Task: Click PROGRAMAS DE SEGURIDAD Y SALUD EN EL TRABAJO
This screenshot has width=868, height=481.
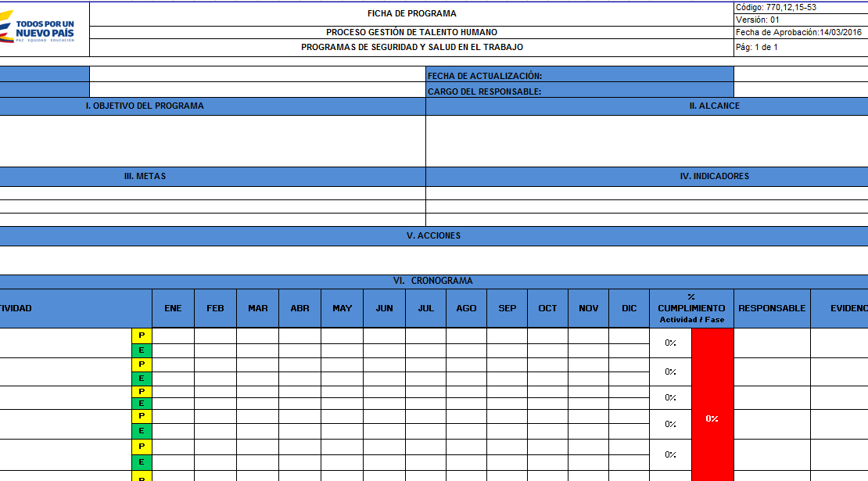Action: pos(412,48)
